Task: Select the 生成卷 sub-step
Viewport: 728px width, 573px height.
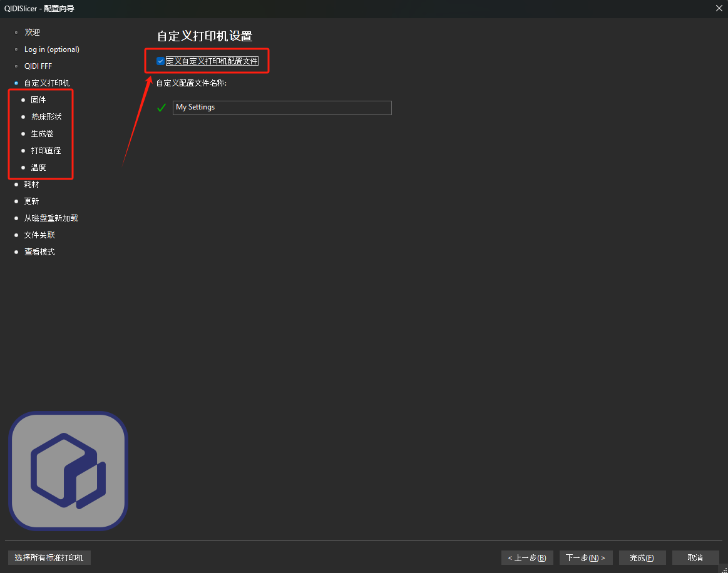Action: pyautogui.click(x=42, y=134)
